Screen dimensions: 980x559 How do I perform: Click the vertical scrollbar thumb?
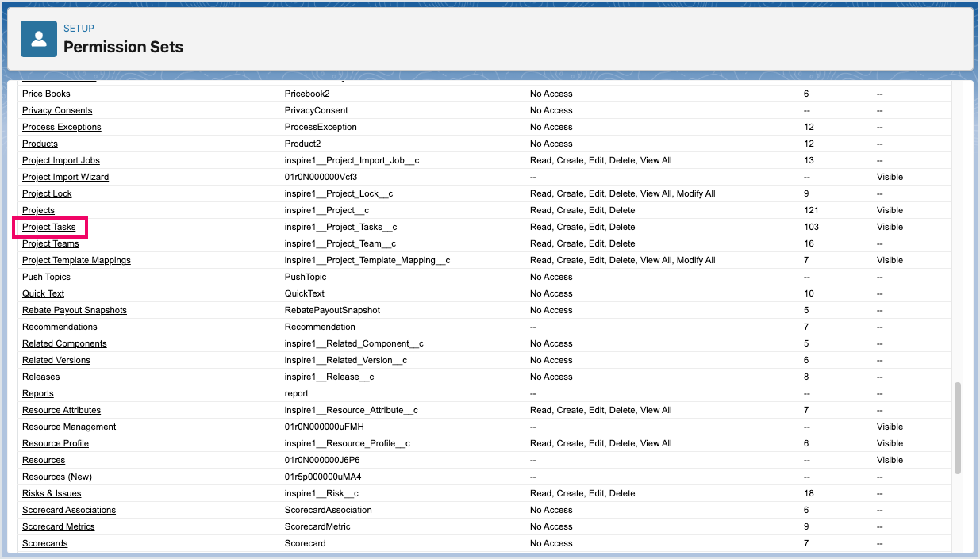click(x=958, y=428)
